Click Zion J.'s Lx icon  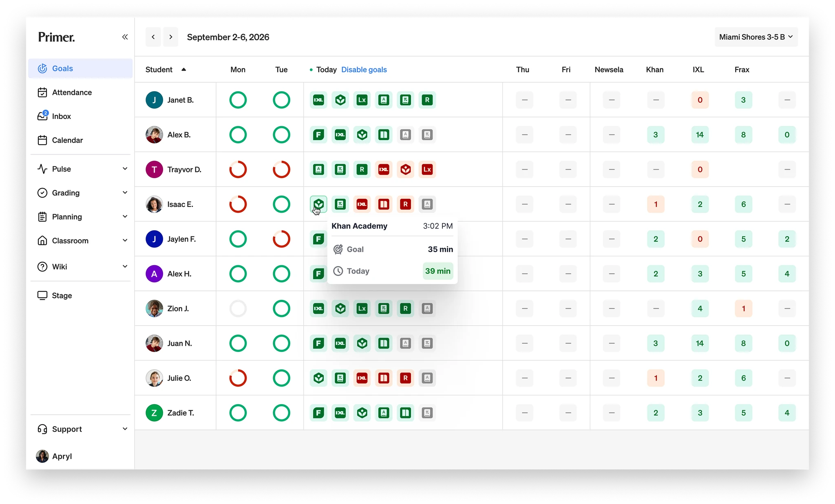tap(362, 308)
